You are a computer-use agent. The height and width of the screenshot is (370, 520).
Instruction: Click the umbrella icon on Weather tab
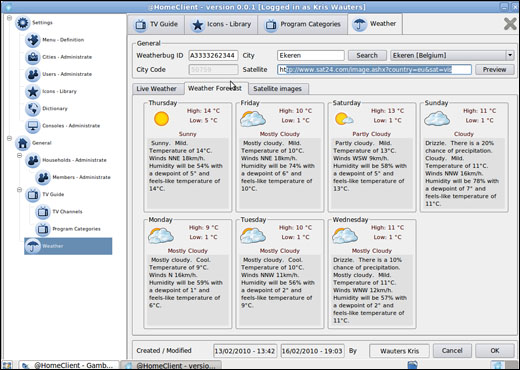pyautogui.click(x=360, y=25)
